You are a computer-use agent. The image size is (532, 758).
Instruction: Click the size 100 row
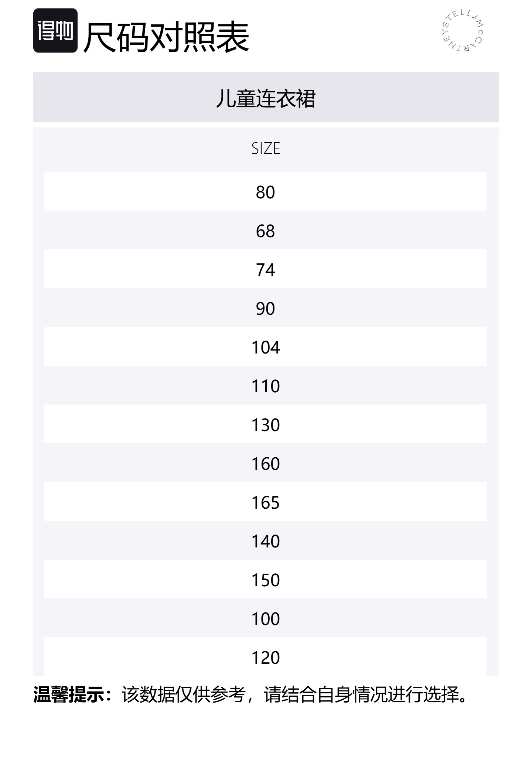[266, 619]
